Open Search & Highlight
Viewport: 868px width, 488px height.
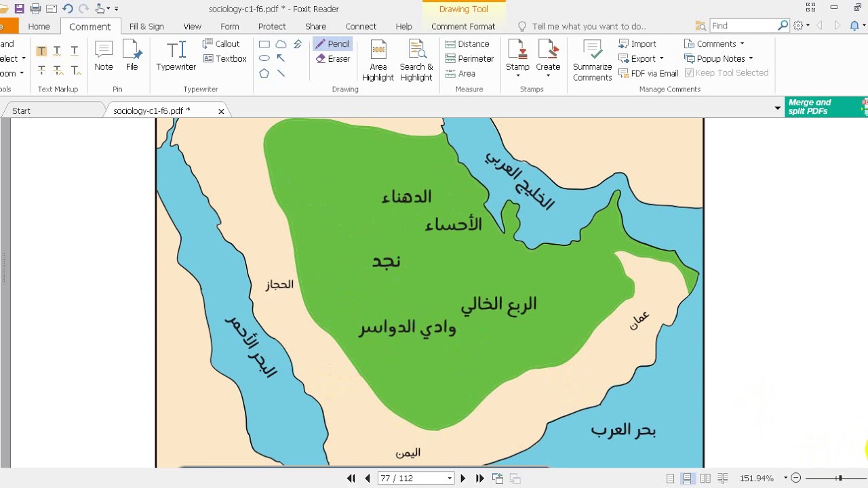point(416,61)
